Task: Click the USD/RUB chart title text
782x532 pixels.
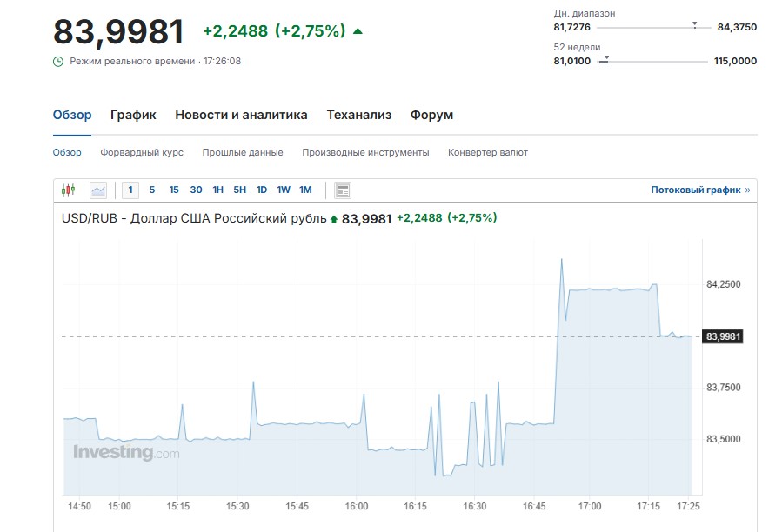Action: [194, 218]
